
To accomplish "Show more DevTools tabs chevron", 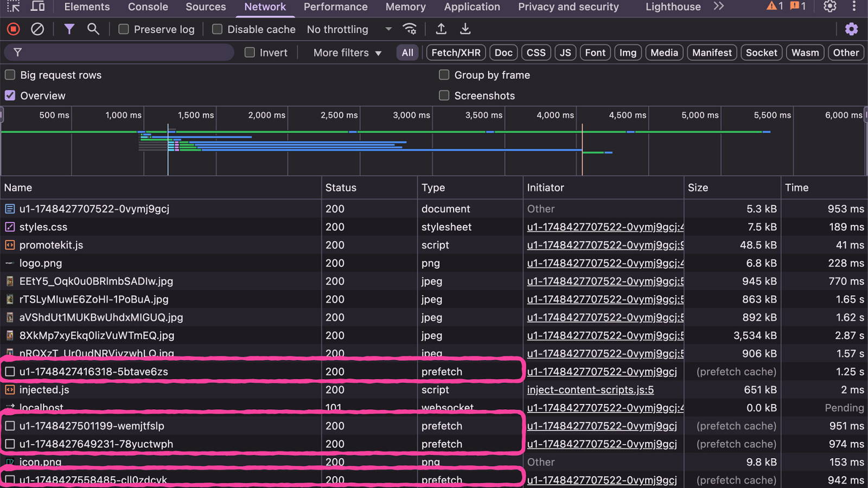I will [719, 7].
